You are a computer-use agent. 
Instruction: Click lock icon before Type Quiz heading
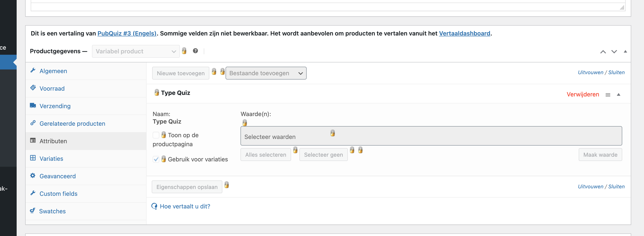156,92
